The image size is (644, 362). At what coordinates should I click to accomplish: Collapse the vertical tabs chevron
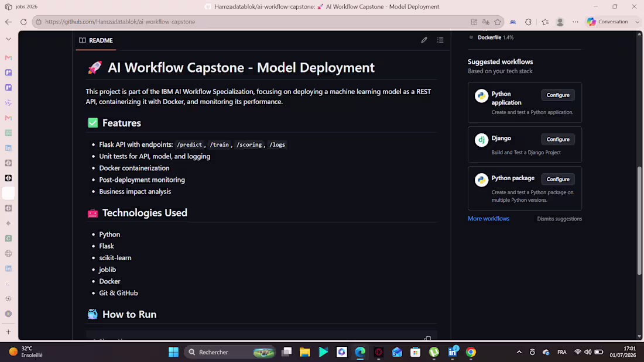point(9,39)
